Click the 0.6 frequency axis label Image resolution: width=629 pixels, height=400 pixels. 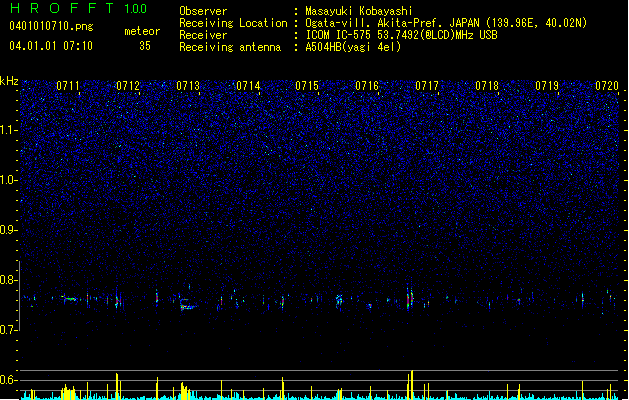[9, 380]
